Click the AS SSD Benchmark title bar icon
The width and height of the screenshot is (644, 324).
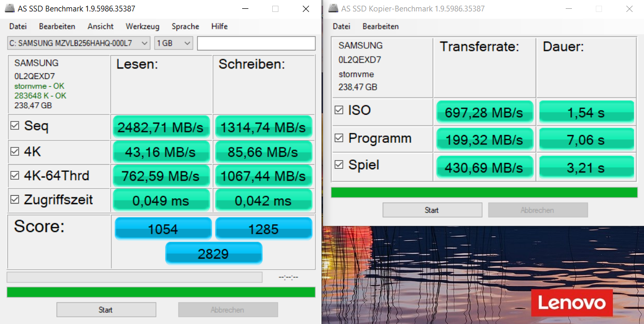pyautogui.click(x=9, y=9)
